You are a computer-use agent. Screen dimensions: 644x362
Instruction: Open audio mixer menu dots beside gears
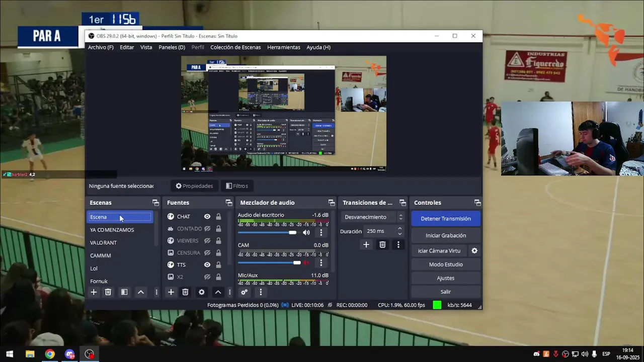click(x=260, y=292)
